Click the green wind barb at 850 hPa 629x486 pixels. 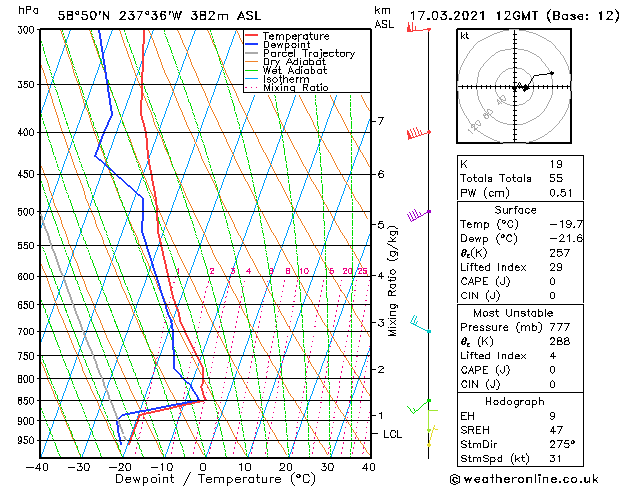point(419,407)
